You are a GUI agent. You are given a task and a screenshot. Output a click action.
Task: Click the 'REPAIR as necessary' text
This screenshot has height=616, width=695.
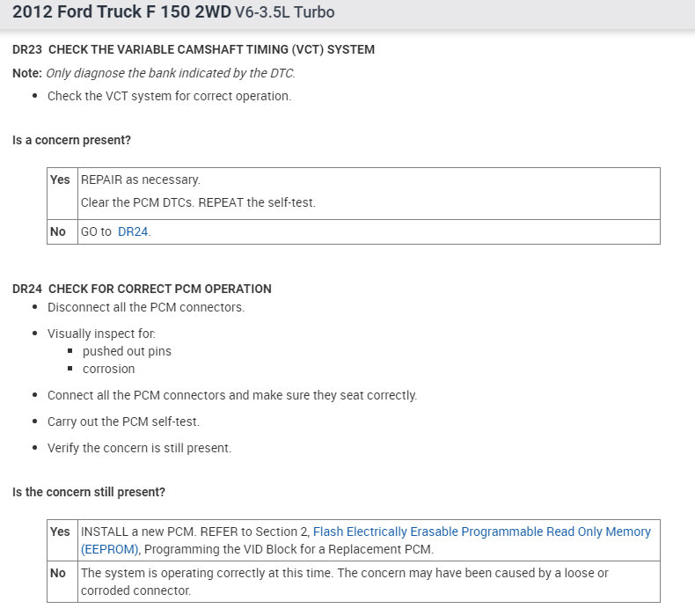[x=141, y=180]
